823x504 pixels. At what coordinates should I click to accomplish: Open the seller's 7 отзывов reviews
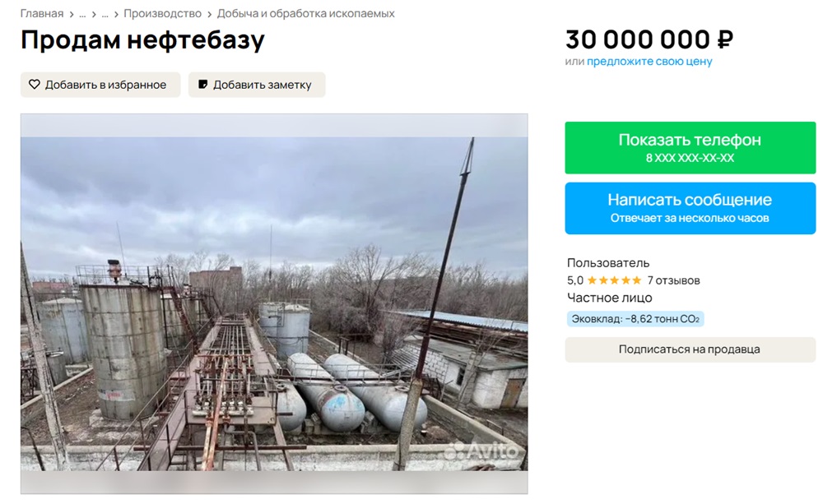pyautogui.click(x=673, y=280)
